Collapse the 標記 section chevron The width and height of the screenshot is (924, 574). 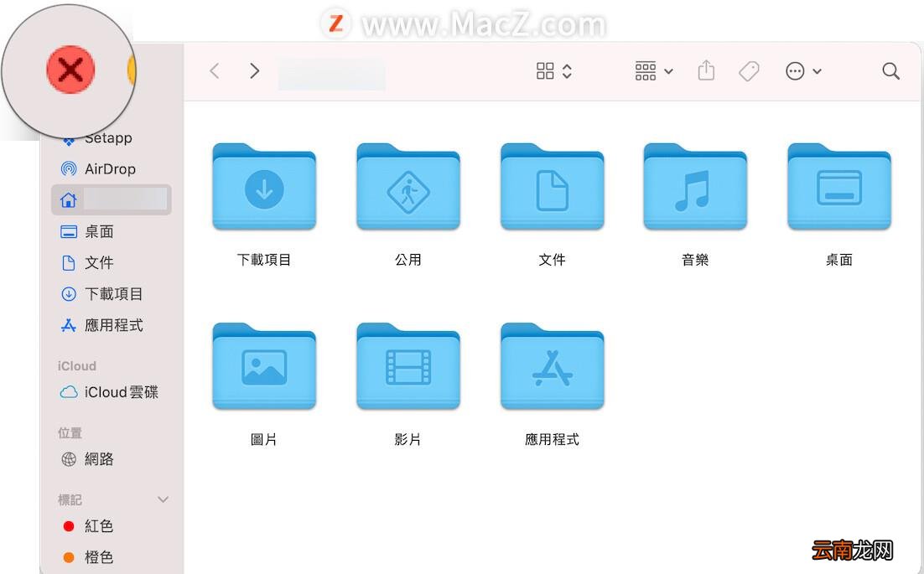pos(164,499)
